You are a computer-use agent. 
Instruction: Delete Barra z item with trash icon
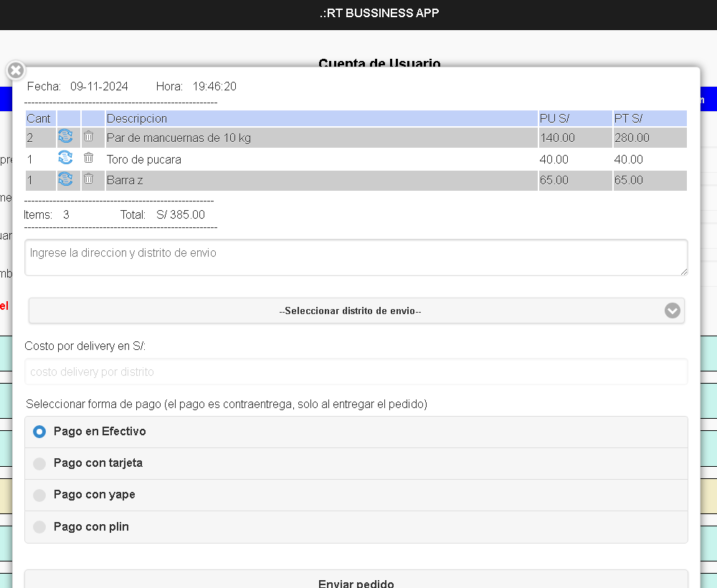[89, 179]
